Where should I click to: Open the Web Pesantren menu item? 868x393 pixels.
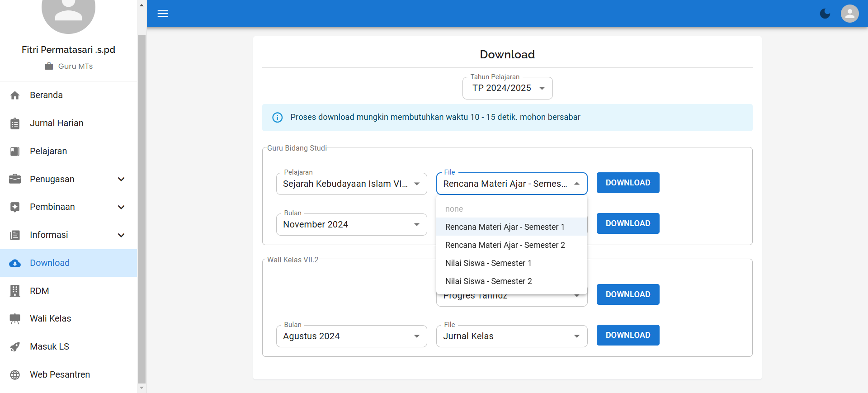point(68,375)
